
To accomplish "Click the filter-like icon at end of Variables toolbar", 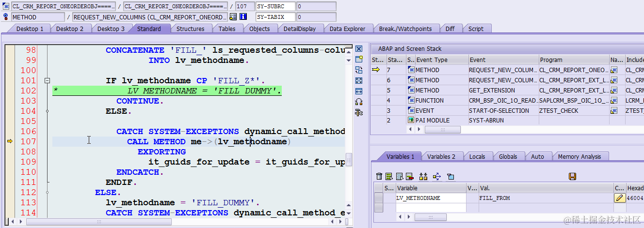I will [x=450, y=176].
